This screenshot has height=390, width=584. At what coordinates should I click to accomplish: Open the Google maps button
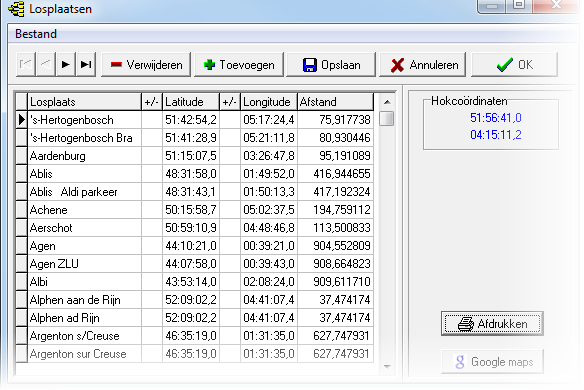click(x=492, y=362)
